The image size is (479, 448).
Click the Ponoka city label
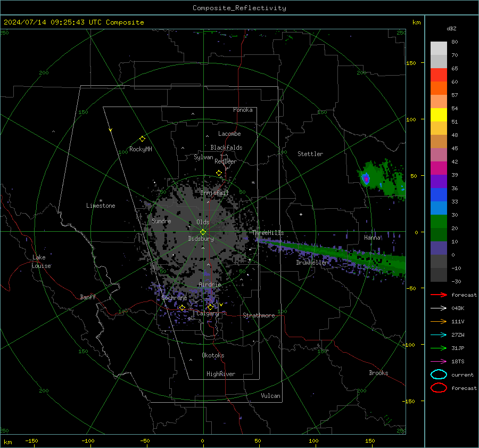pos(243,110)
